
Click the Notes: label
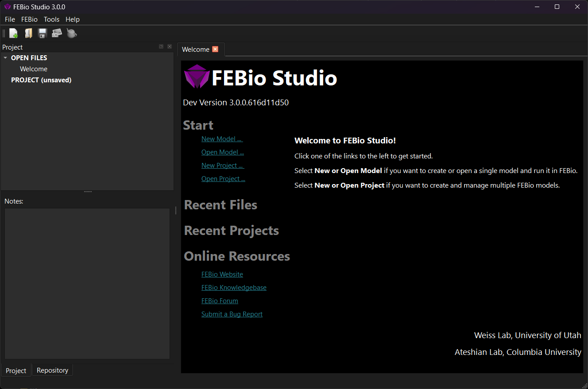click(x=14, y=201)
